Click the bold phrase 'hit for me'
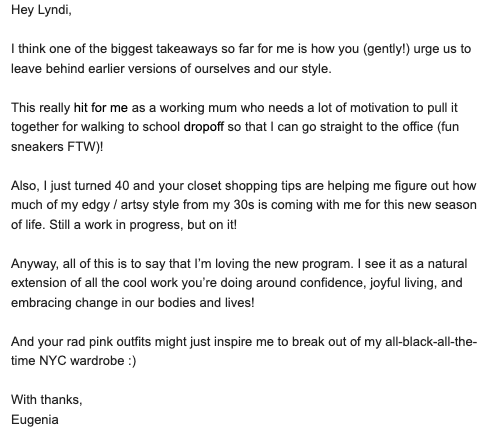Screen dimensions: 498x439 101,108
